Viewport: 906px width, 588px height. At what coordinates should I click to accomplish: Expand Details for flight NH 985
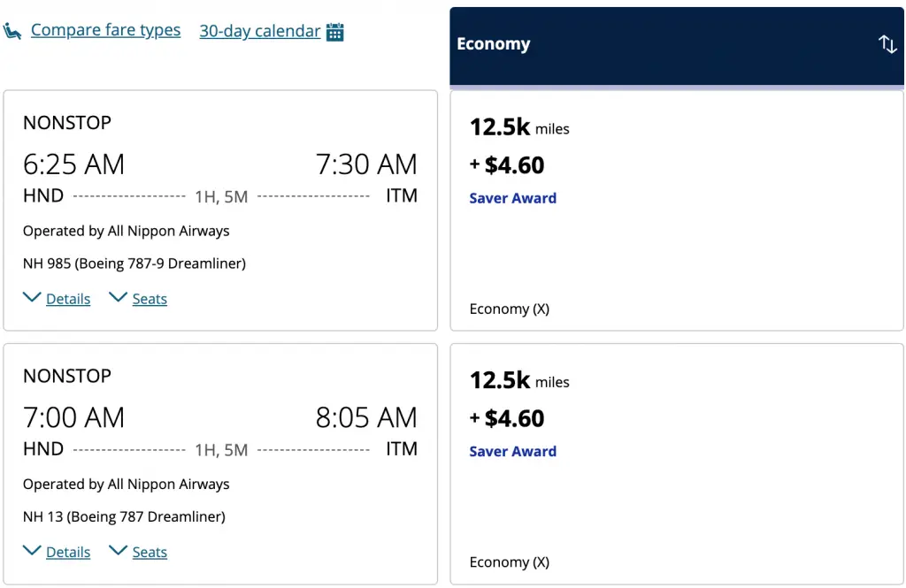[68, 299]
